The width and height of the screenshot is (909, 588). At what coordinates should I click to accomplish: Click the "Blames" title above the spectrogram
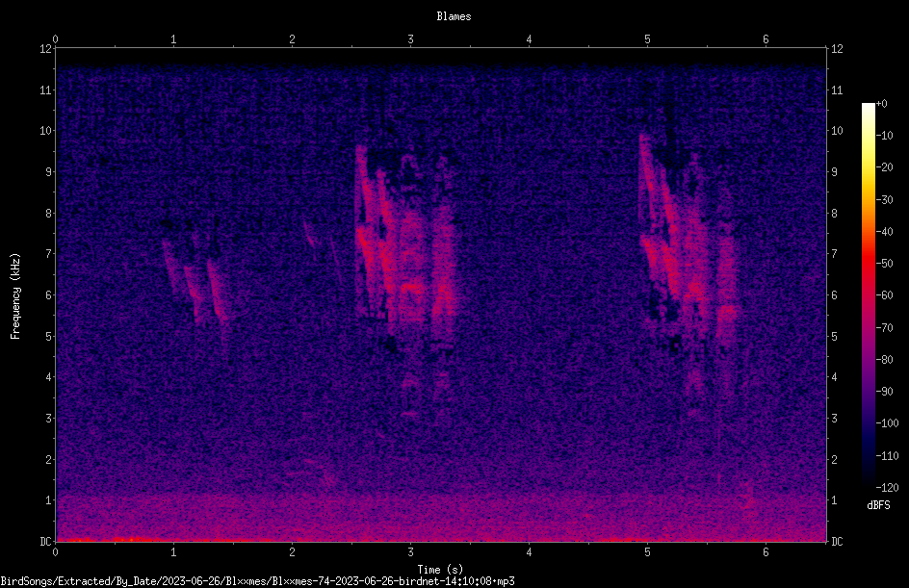coord(454,16)
